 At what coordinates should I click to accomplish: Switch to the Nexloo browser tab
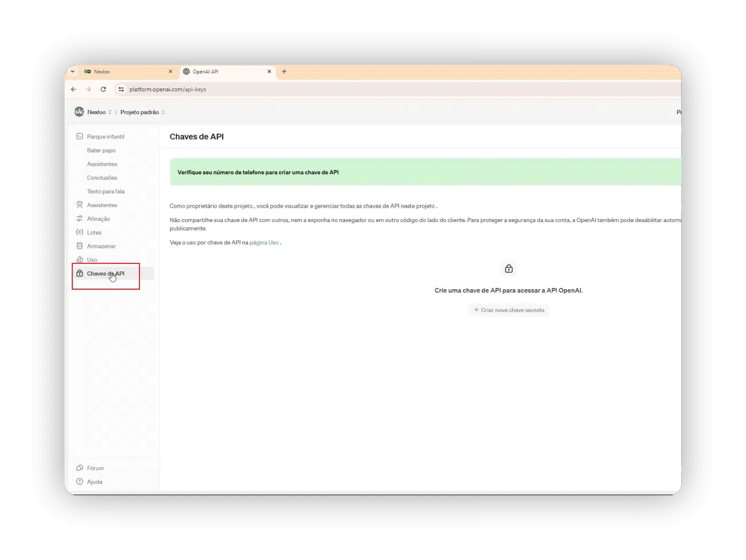pos(129,72)
